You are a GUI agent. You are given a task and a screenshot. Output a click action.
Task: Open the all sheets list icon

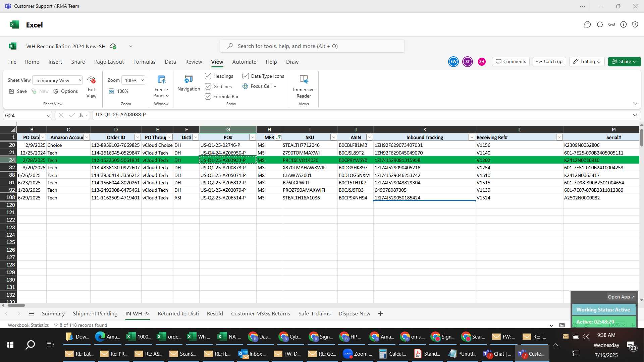tap(32, 314)
